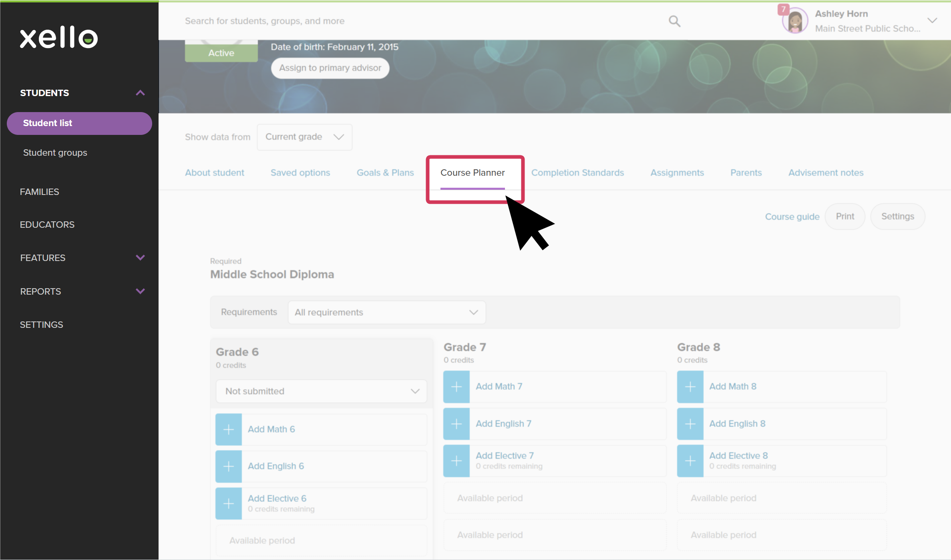Viewport: 951px width, 560px height.
Task: Select Student groups in sidebar
Action: 55,153
